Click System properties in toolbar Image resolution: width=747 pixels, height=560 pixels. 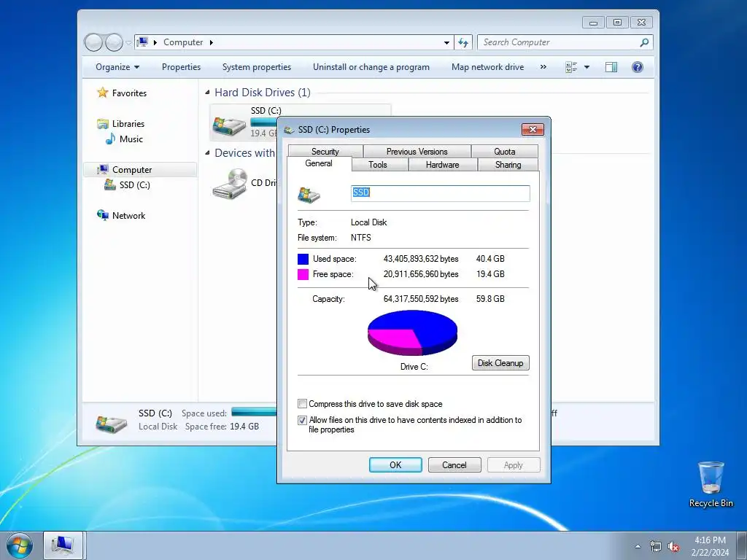257,67
